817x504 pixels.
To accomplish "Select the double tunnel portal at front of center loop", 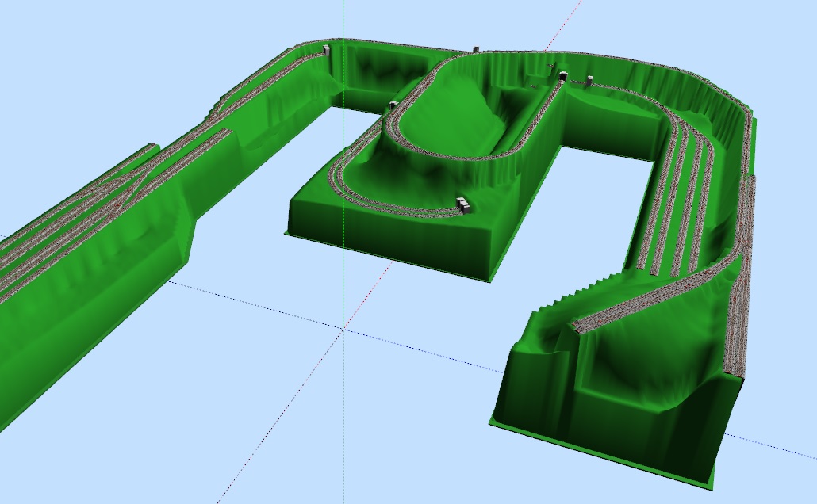I will [x=463, y=205].
